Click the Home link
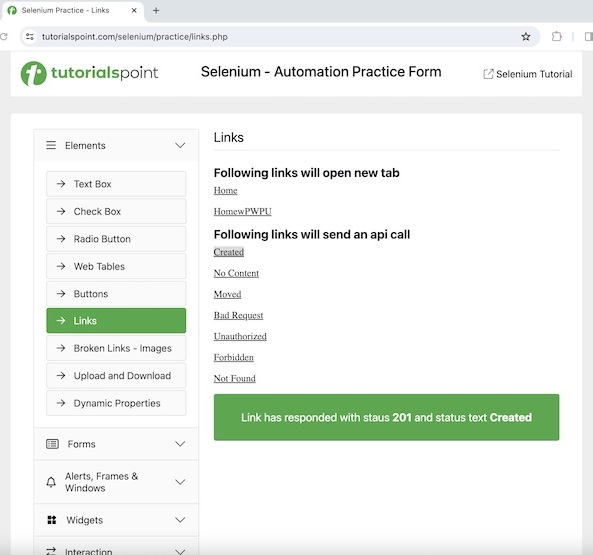 tap(225, 190)
